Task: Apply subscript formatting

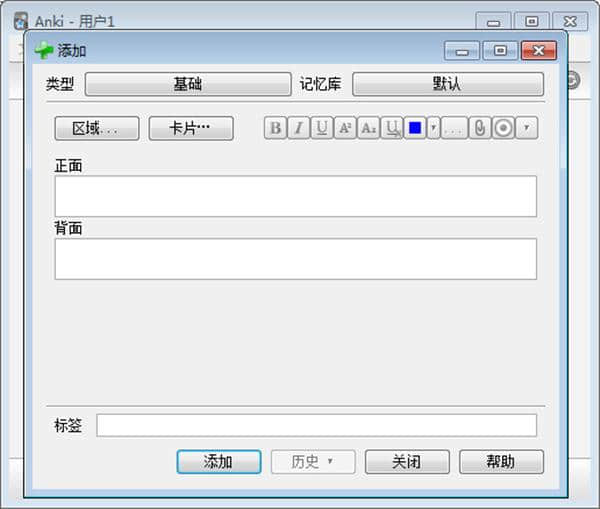Action: point(368,128)
